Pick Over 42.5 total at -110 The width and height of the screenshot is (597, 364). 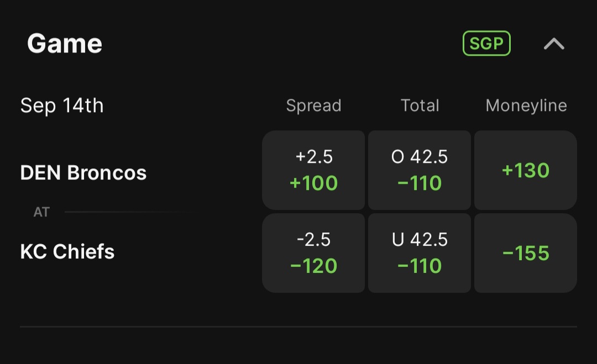click(x=420, y=170)
